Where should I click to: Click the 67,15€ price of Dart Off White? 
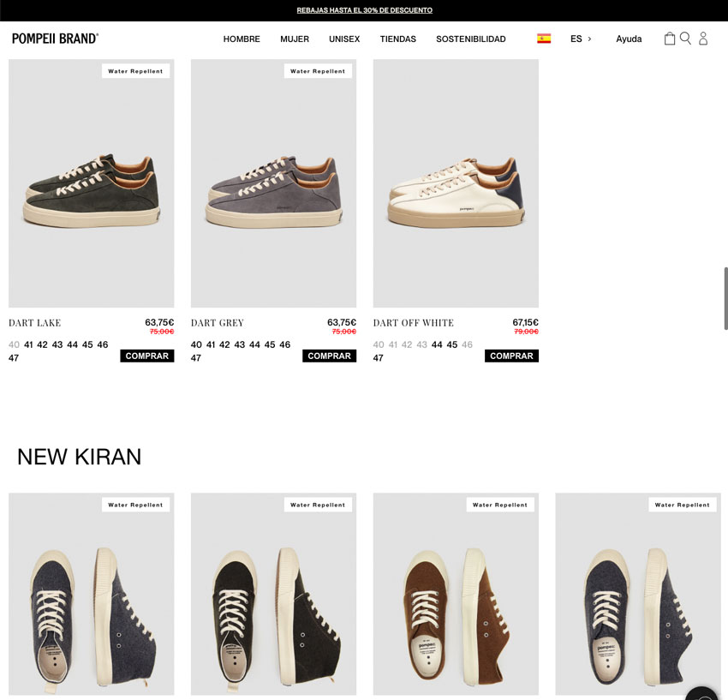point(526,322)
